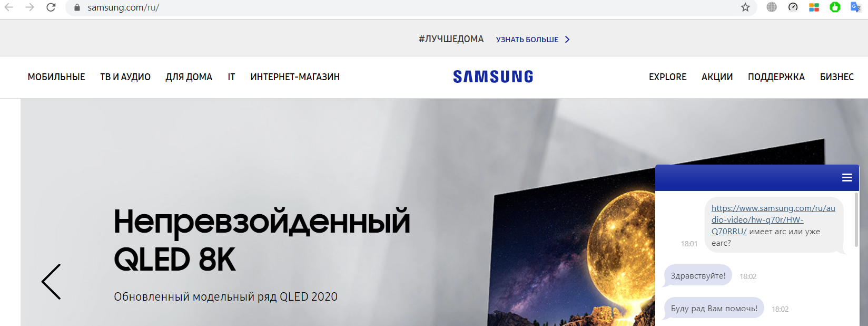The width and height of the screenshot is (868, 326).
Task: Open the ПОДДЕРЖКА menu item
Action: tap(776, 77)
